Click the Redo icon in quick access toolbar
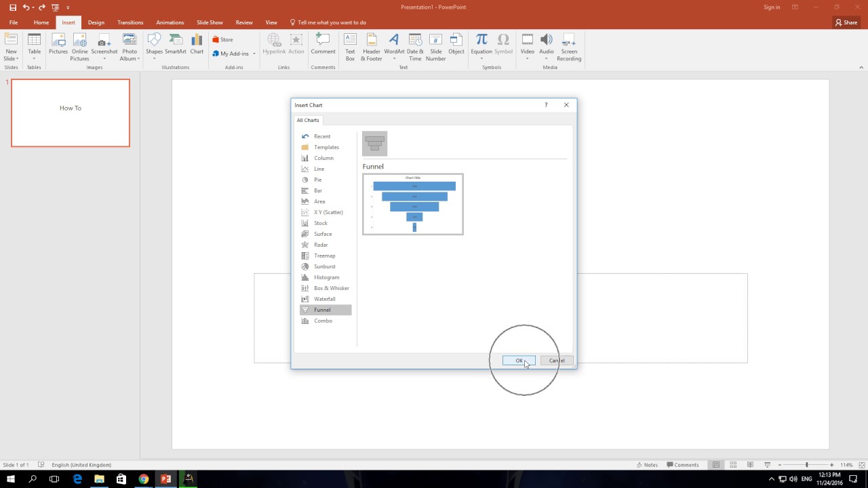Image resolution: width=868 pixels, height=488 pixels. pos(42,7)
